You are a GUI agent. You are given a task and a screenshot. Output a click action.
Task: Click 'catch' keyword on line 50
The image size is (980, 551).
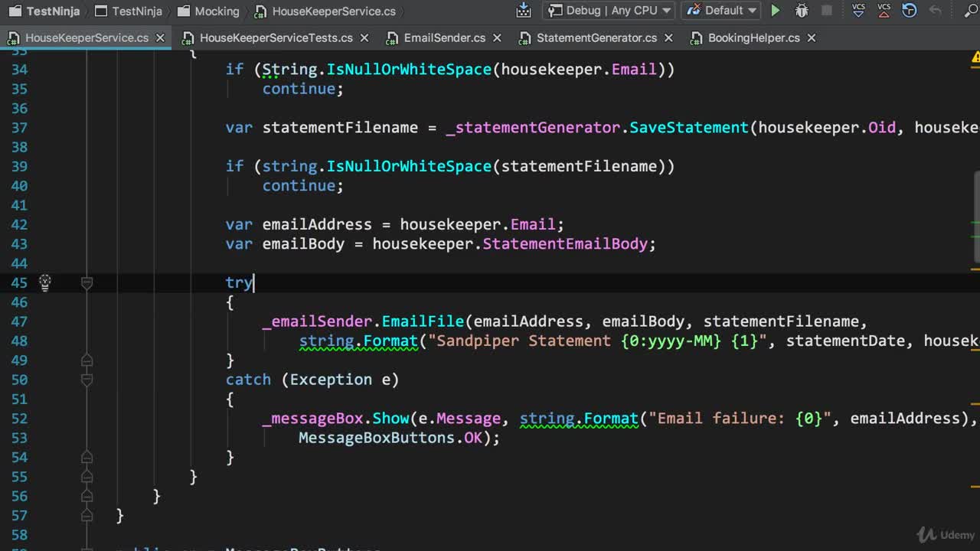pyautogui.click(x=248, y=380)
